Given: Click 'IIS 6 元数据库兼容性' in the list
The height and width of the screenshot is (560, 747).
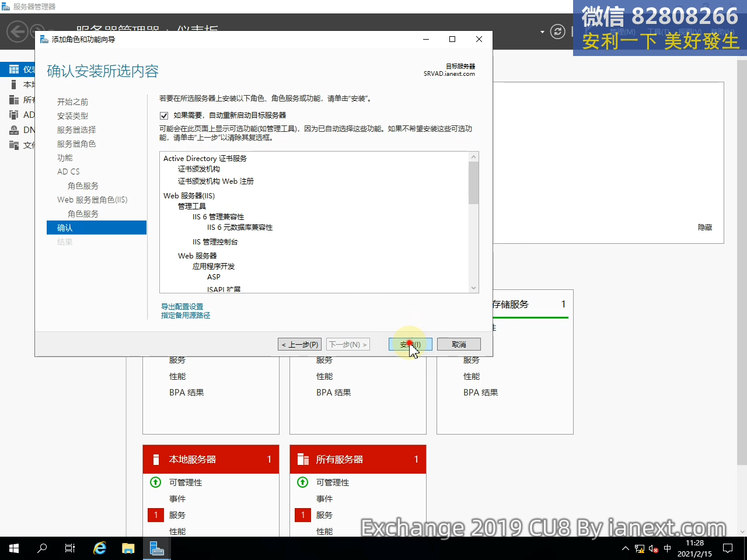Looking at the screenshot, I should [240, 228].
